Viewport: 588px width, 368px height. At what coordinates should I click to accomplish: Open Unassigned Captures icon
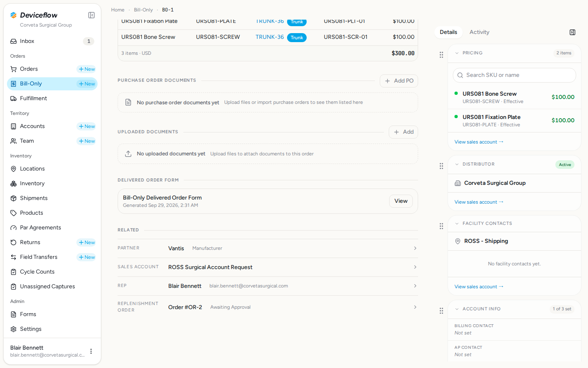(x=13, y=287)
